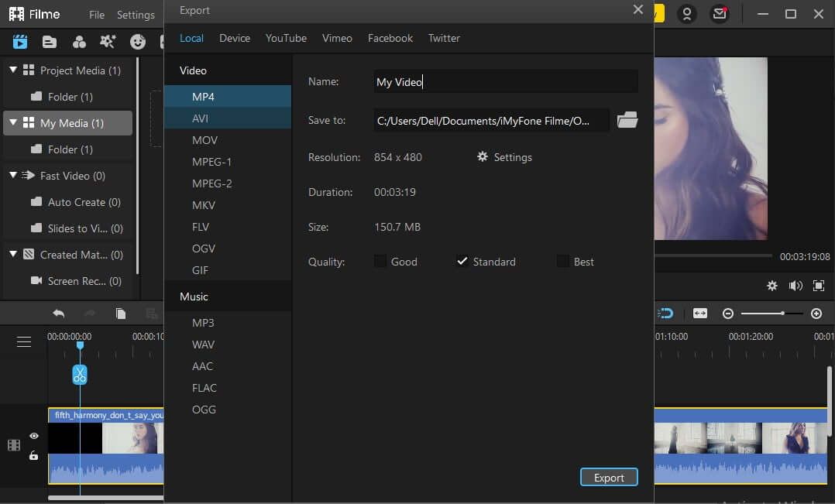
Task: Zoom out timeline with minus icon
Action: 728,314
